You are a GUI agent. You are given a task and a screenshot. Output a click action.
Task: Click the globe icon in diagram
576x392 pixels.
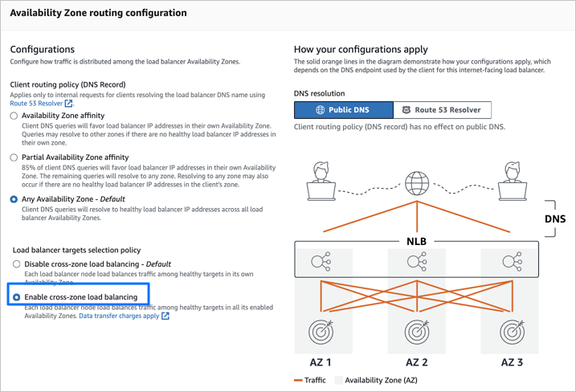click(x=417, y=183)
